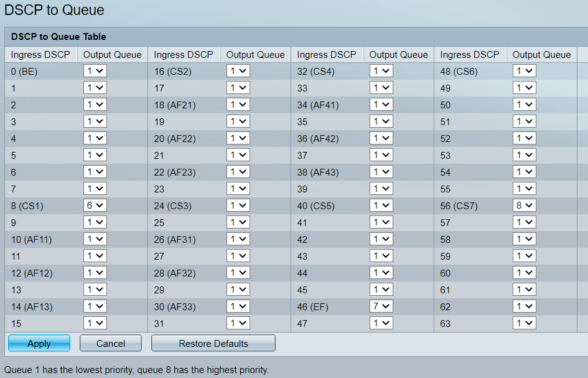Viewport: 588px width, 378px height.
Task: Select the '48 (CS6)' DSCP label
Action: coord(459,72)
